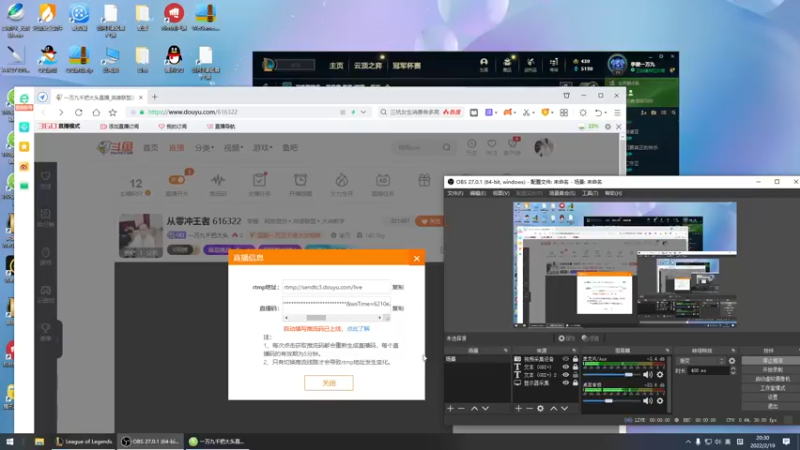The width and height of the screenshot is (800, 450).
Task: Click start recording button in OBS controls
Action: pos(772,370)
